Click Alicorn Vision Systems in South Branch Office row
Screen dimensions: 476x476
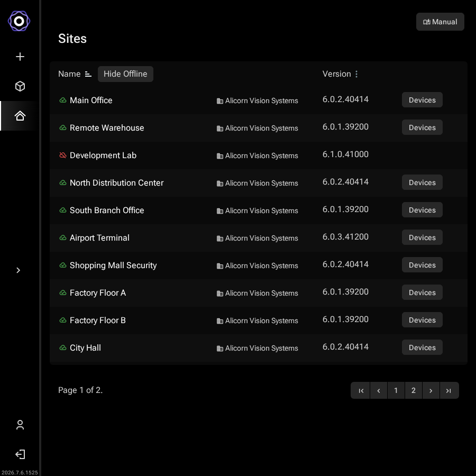tap(262, 210)
